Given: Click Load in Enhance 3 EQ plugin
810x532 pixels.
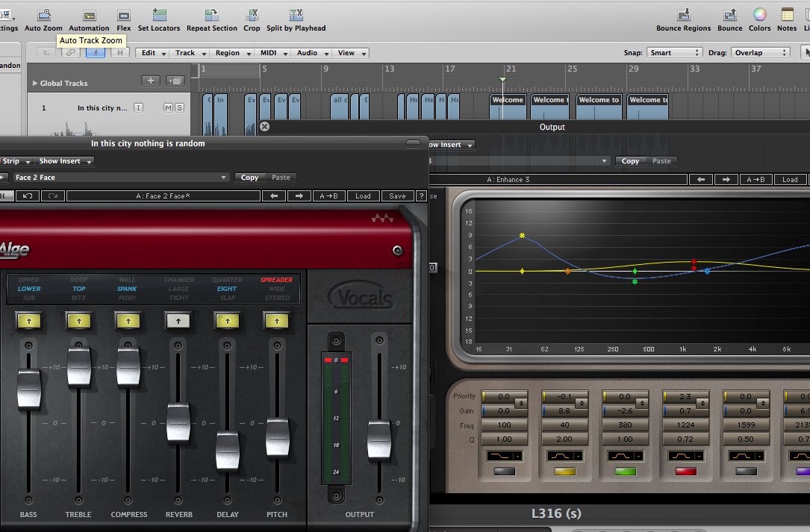Looking at the screenshot, I should pos(790,179).
